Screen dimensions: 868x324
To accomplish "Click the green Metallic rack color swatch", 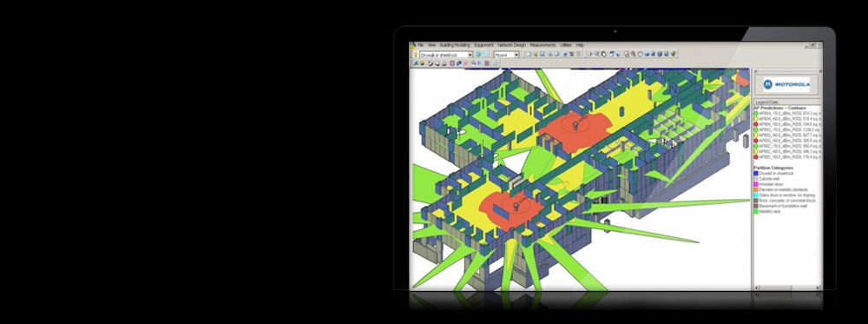I will 756,212.
